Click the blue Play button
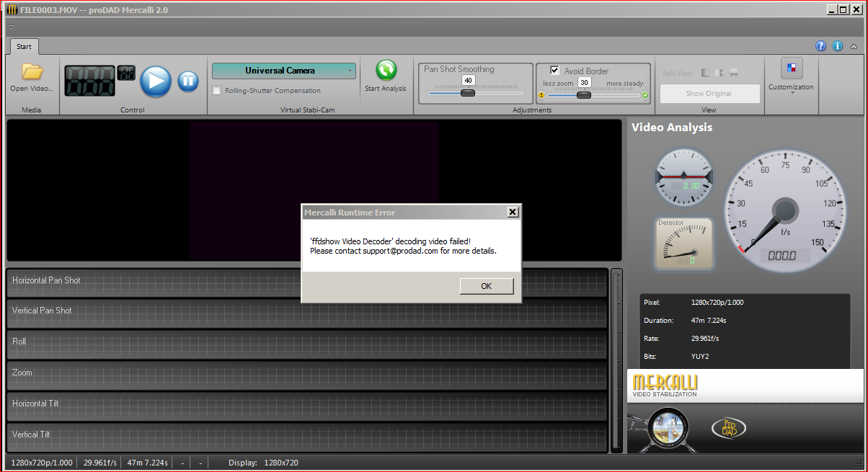The width and height of the screenshot is (868, 472). coord(156,81)
